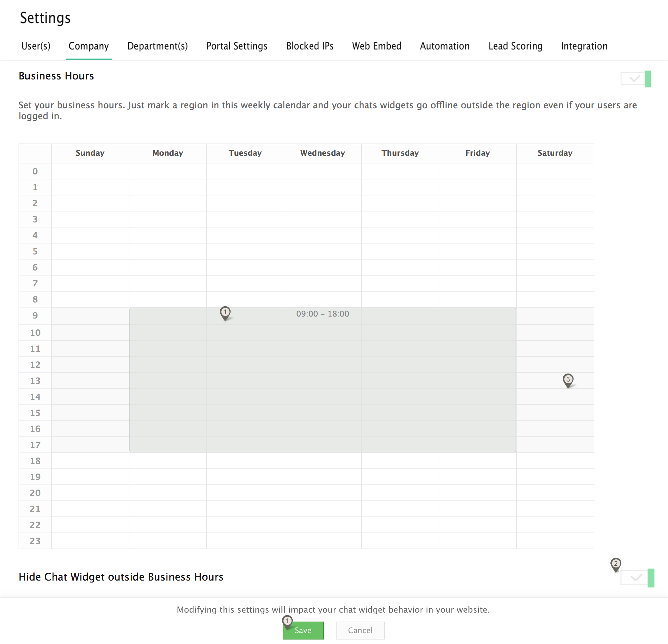
Task: Click the hour 18 row label
Action: pos(35,461)
